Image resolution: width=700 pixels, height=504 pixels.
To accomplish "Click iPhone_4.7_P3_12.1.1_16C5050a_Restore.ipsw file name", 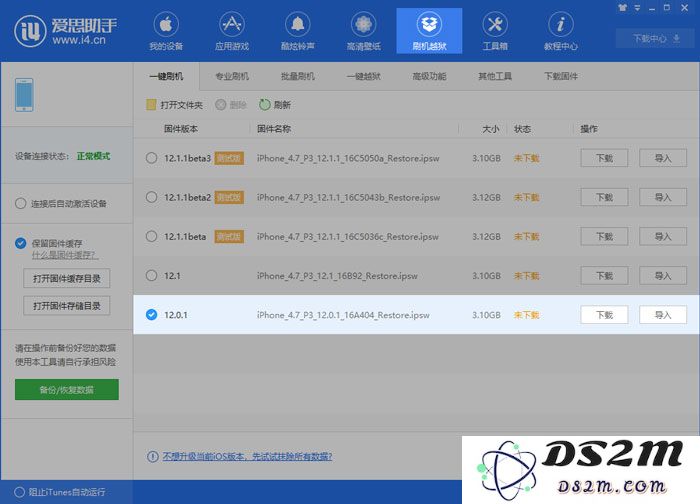I will pyautogui.click(x=348, y=158).
